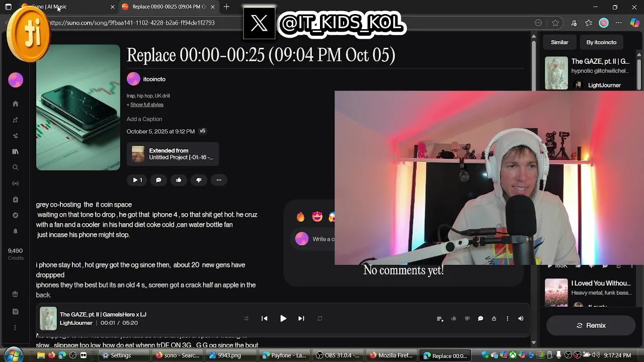Image resolution: width=644 pixels, height=362 pixels.
Task: Click the 9,490 Credits counter
Action: 16,254
